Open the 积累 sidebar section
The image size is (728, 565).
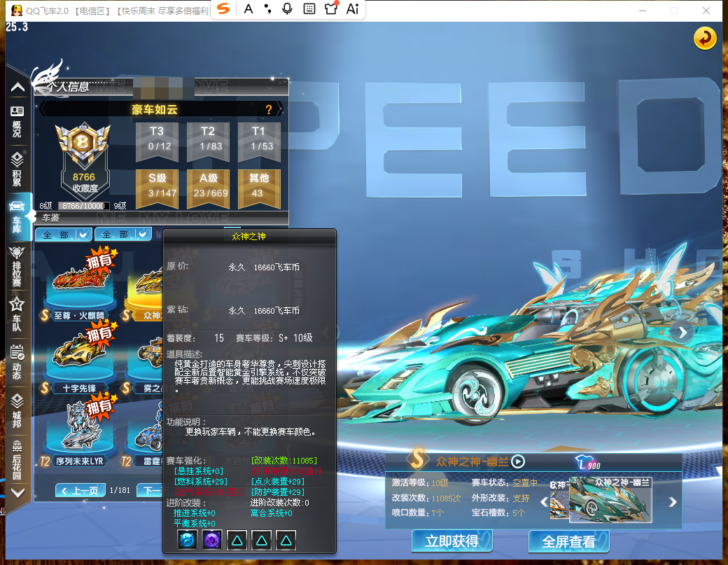click(17, 169)
